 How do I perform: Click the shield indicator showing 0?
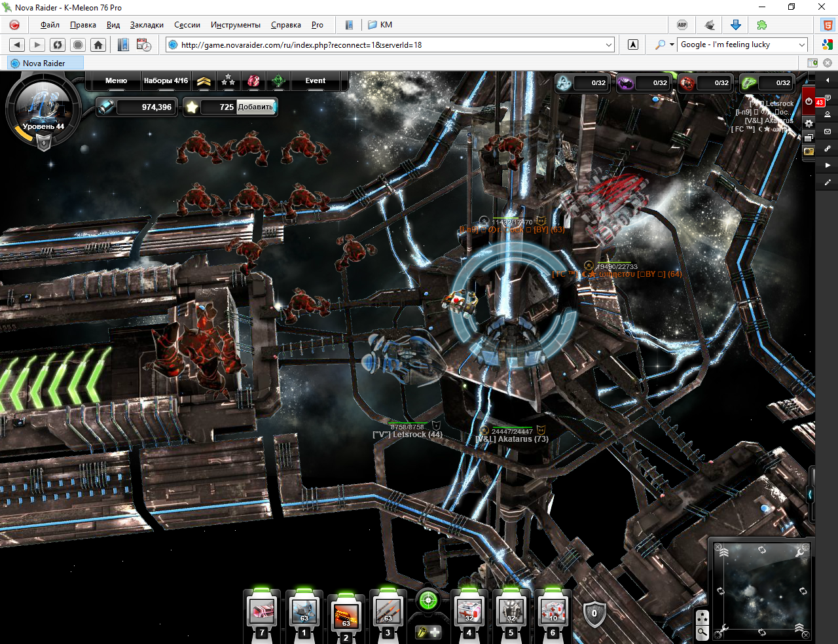pos(594,614)
